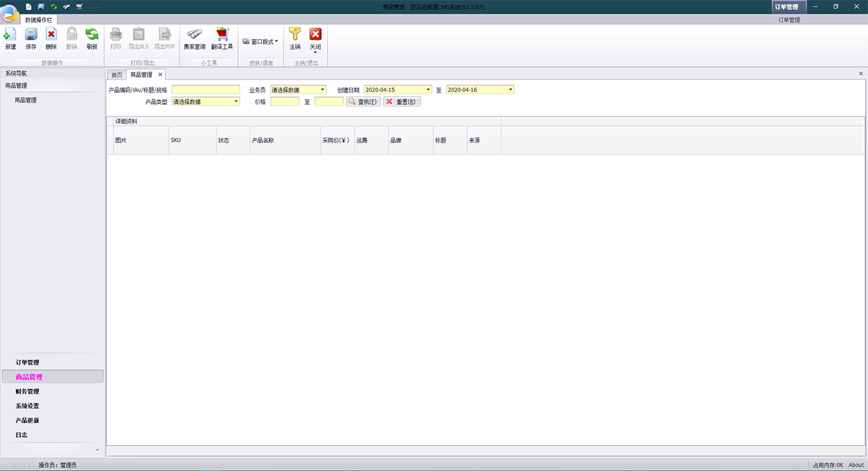Screen dimensions: 868x471
Task: Open 产品更新 in the sidebar navigation
Action: click(x=27, y=420)
